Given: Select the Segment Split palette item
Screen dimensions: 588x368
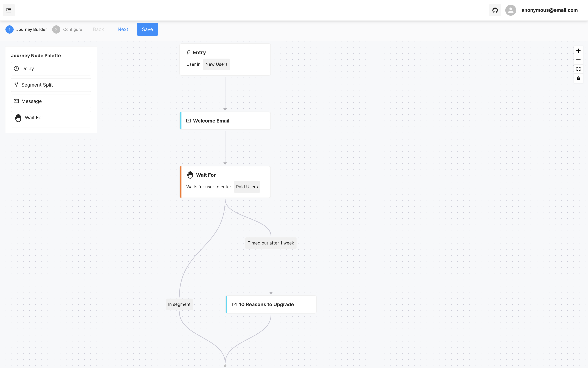Looking at the screenshot, I should pyautogui.click(x=51, y=85).
